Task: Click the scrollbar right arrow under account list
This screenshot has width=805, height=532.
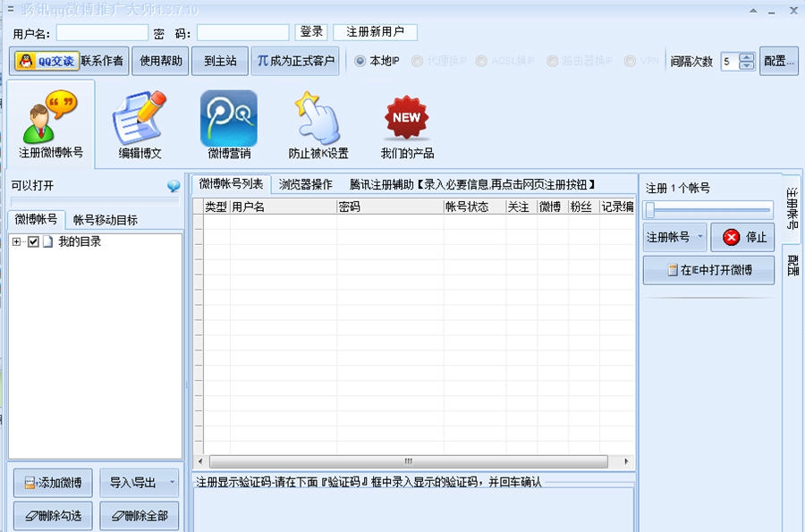Action: coord(626,461)
